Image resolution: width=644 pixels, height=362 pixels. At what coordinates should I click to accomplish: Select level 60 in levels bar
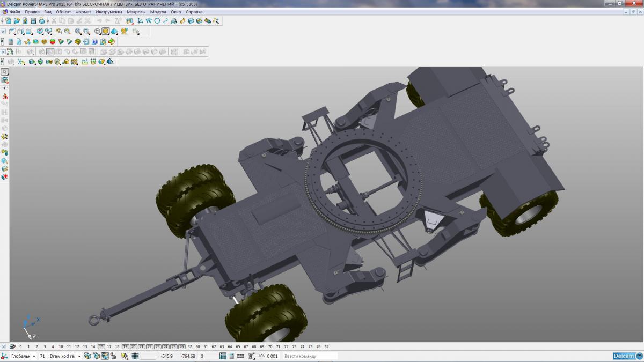197,346
